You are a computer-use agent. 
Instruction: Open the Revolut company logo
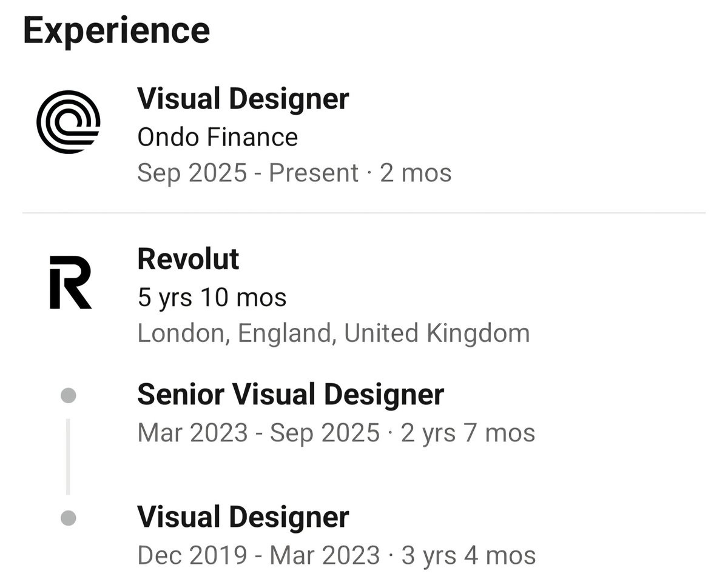pyautogui.click(x=70, y=282)
